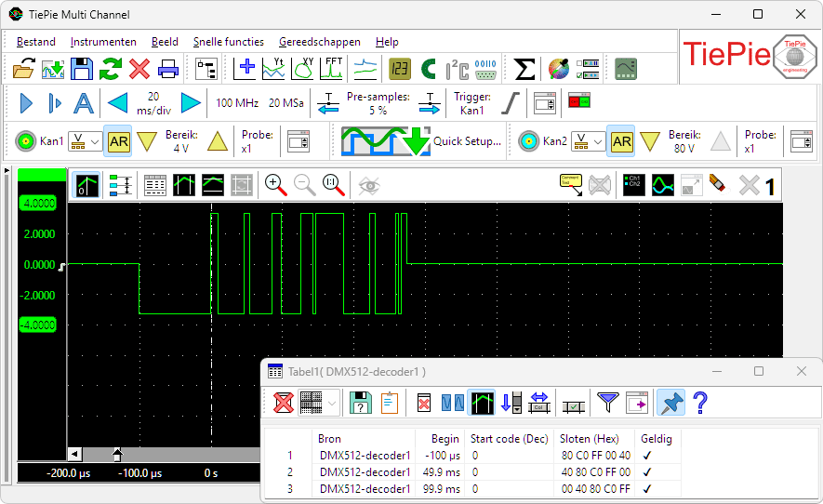The image size is (823, 504).
Task: Print using the printer icon
Action: tap(168, 69)
